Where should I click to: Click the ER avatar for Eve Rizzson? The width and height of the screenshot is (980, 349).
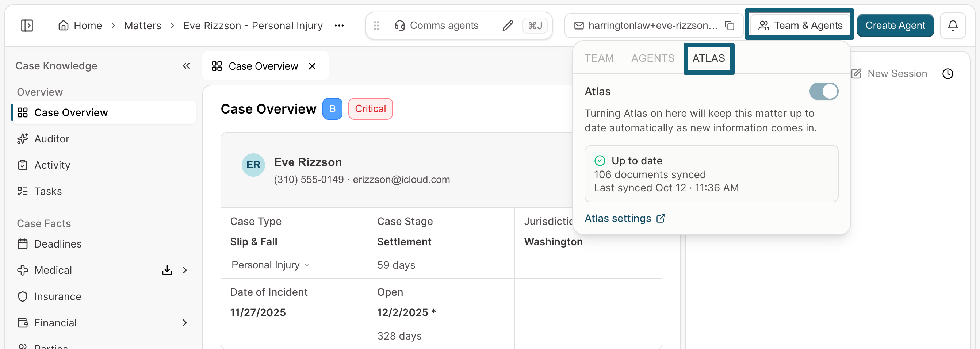click(x=253, y=165)
